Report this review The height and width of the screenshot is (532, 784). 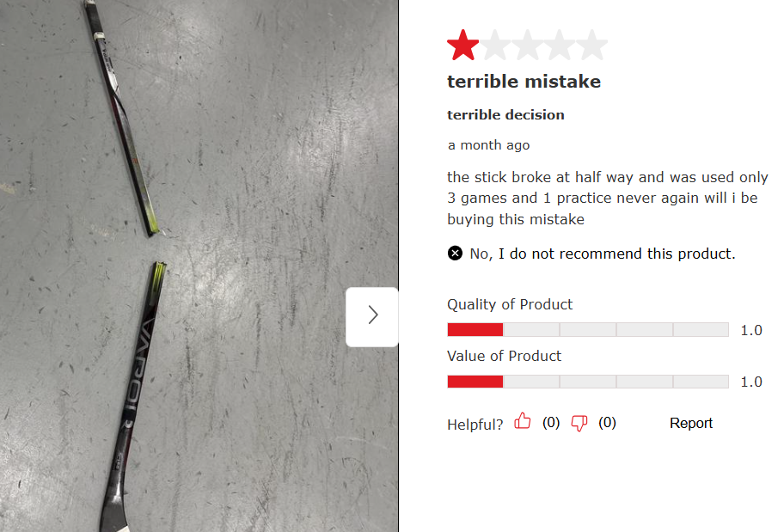(x=691, y=423)
